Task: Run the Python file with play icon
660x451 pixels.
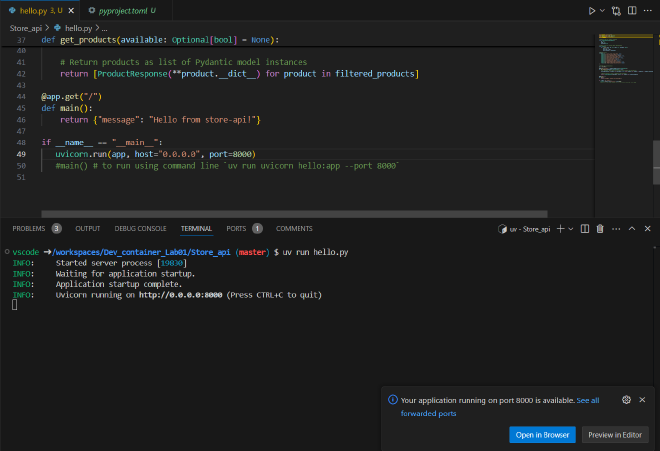Action: coord(591,11)
